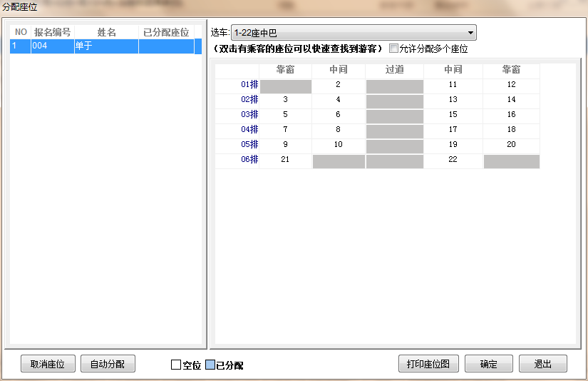This screenshot has height=381, width=588.
Task: Click the 空位 legend white swatch
Action: 176,365
